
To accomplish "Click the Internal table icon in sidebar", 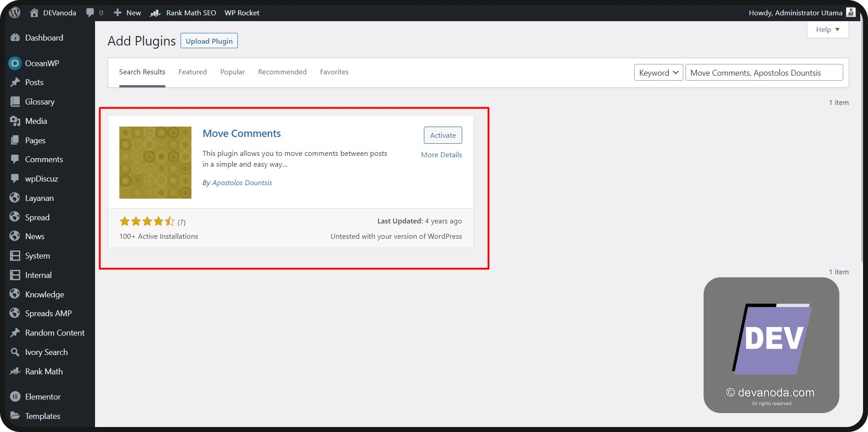I will pos(15,275).
